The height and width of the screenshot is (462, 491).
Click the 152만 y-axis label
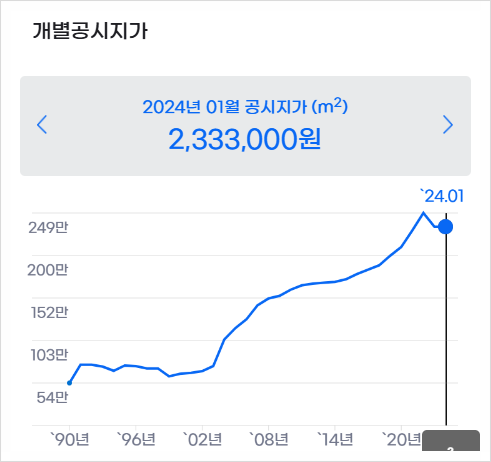50,313
